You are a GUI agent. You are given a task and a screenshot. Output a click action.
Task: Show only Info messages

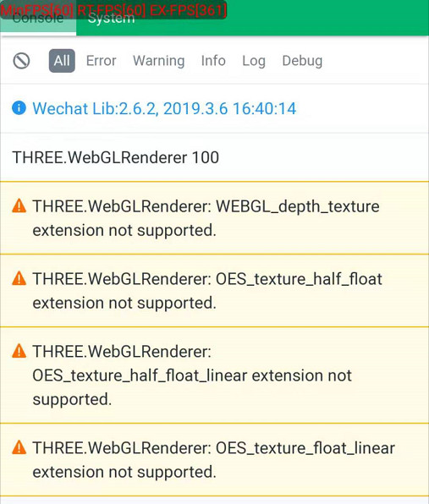click(213, 61)
